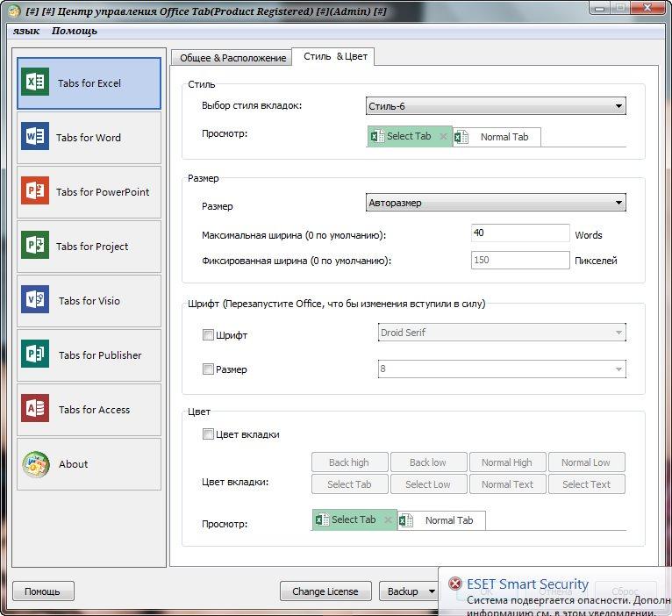Click the Back low color button
The height and width of the screenshot is (616, 672).
point(428,462)
